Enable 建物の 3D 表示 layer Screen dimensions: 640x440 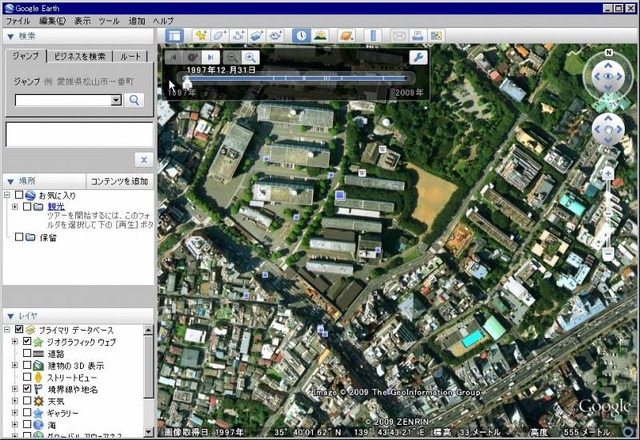[27, 365]
